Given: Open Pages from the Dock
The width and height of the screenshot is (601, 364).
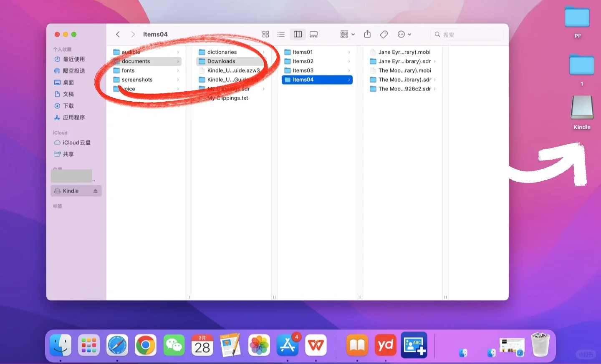Looking at the screenshot, I should click(x=231, y=345).
